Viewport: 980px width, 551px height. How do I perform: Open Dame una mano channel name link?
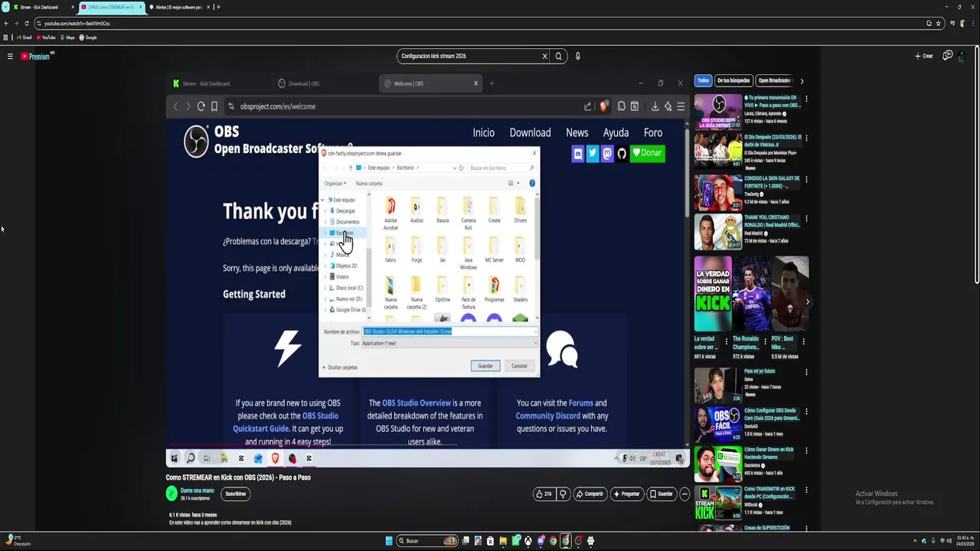(197, 491)
